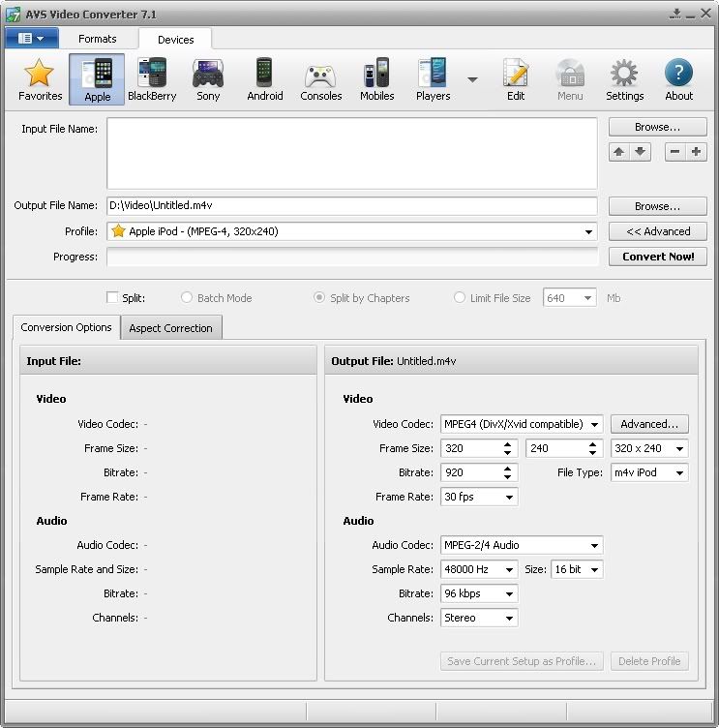Viewport: 719px width, 728px height.
Task: Open the Consoles devices category
Action: pyautogui.click(x=320, y=79)
